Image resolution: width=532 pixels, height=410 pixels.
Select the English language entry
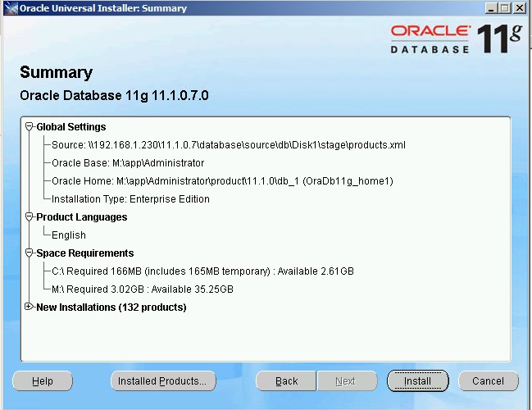[69, 235]
